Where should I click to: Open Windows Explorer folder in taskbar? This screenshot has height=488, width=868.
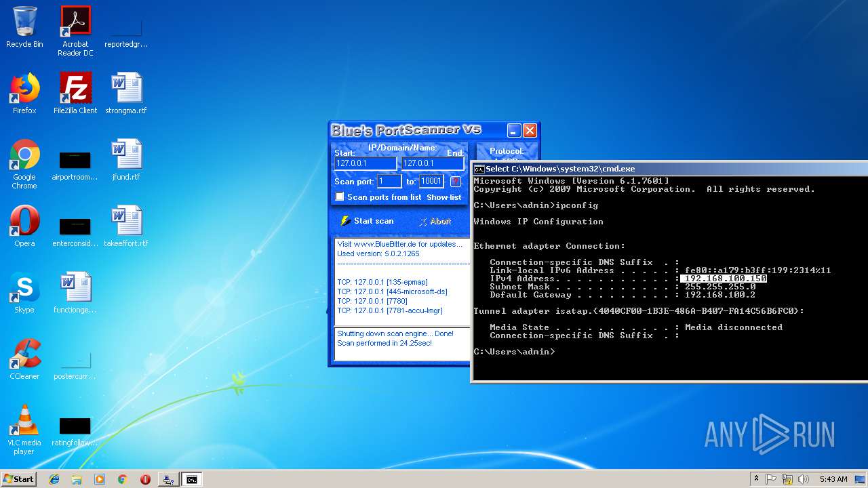click(x=77, y=479)
